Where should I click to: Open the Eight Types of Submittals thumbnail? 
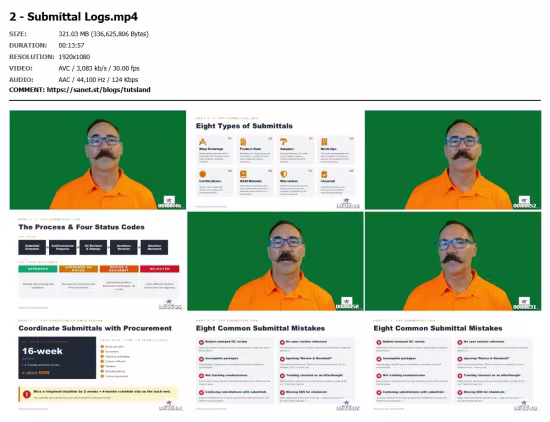(275, 160)
